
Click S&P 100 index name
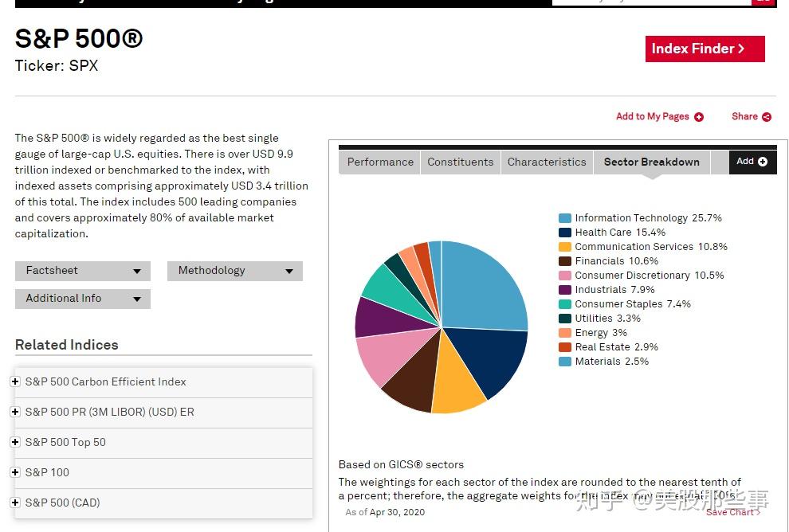click(x=47, y=472)
